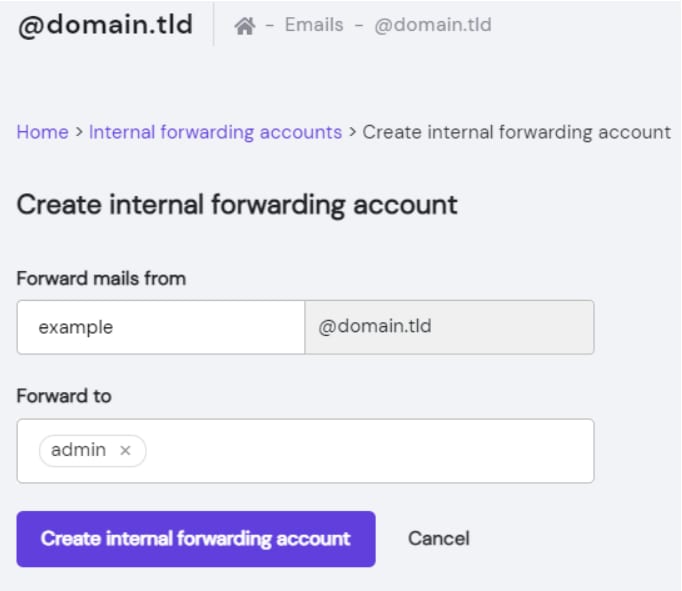Click the arrow after Internal forwarding accounts
The image size is (682, 591).
tap(352, 132)
